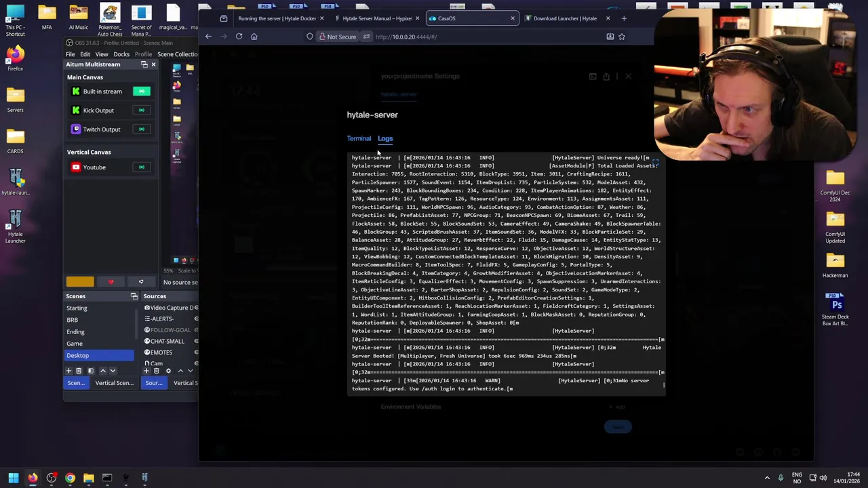The image size is (868, 488).
Task: Remove selected scene with trash icon
Action: (79, 371)
